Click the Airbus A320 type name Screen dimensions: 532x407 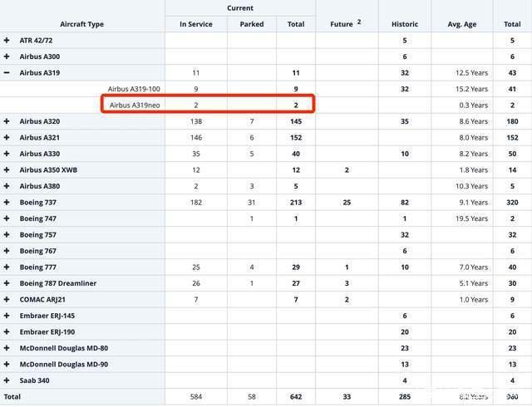(x=40, y=121)
